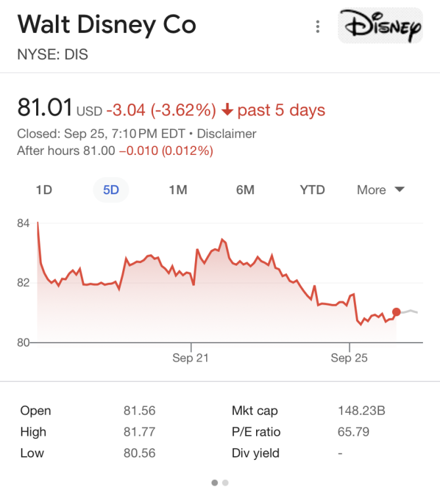Screen dimensions: 440x504
Task: Click the Disney logo thumbnail
Action: [x=380, y=26]
